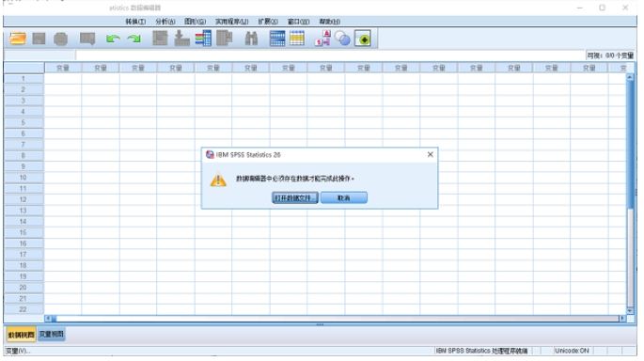Click the overlapping circles icon in toolbar
Screen dimensions: 644x361
[342, 39]
